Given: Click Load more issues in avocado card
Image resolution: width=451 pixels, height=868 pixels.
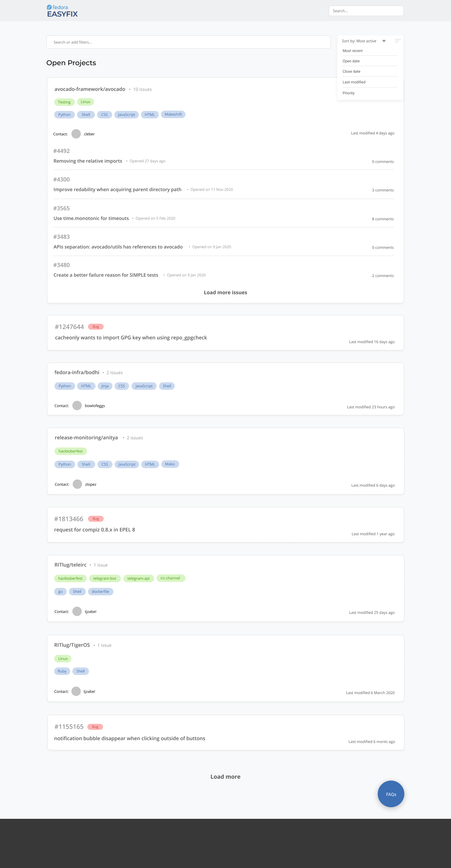Looking at the screenshot, I should [x=225, y=292].
